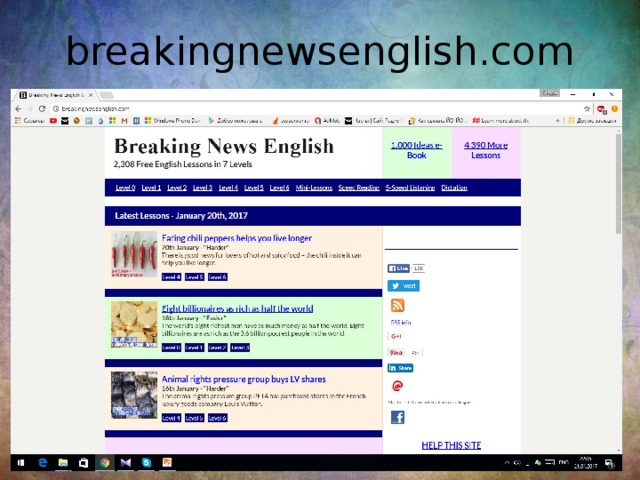Screen dimensions: 640x480
Task: Click the Animal rights lesson thumbnail
Action: [134, 395]
